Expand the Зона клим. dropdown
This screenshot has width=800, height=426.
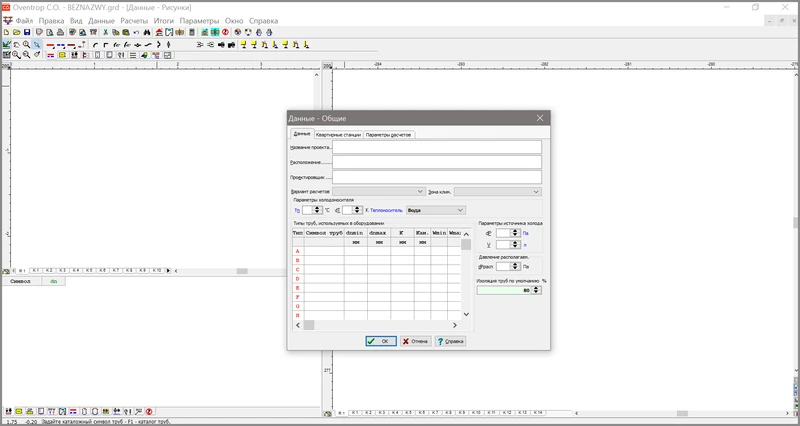[535, 191]
